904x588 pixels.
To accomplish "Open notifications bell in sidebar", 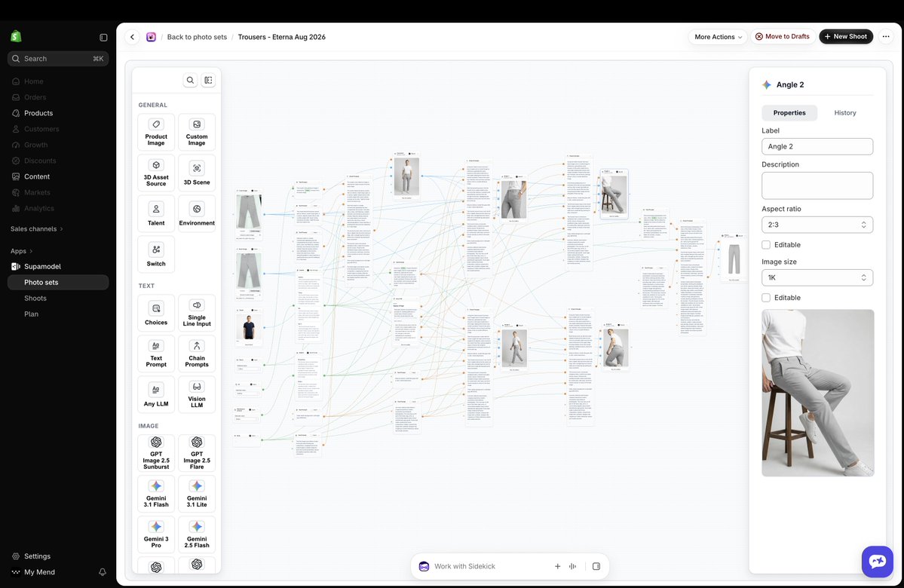I will (x=103, y=572).
